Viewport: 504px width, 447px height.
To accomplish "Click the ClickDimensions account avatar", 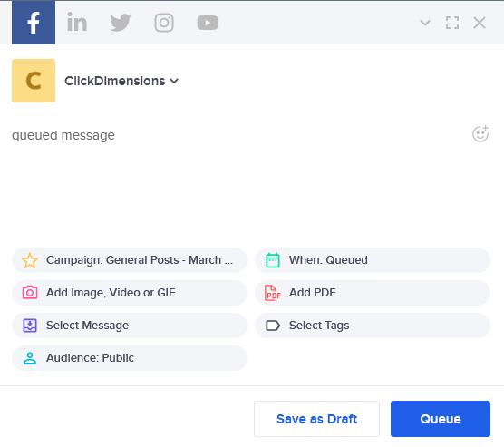I will point(34,81).
